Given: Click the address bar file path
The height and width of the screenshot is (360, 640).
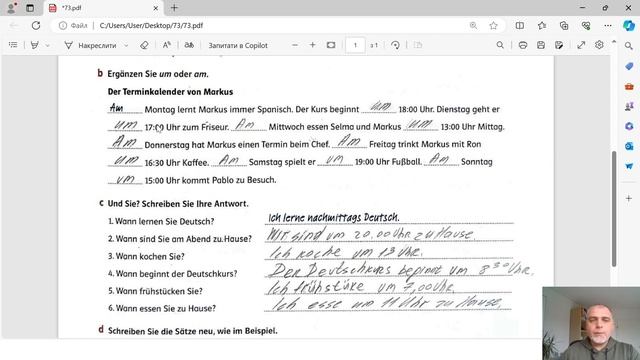Looking at the screenshot, I should pyautogui.click(x=151, y=25).
